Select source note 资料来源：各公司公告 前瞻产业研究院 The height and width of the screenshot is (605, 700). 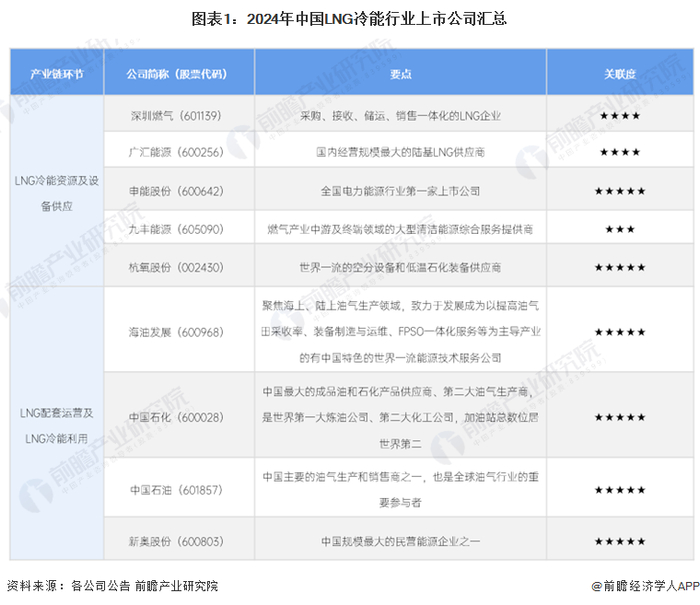(x=112, y=586)
